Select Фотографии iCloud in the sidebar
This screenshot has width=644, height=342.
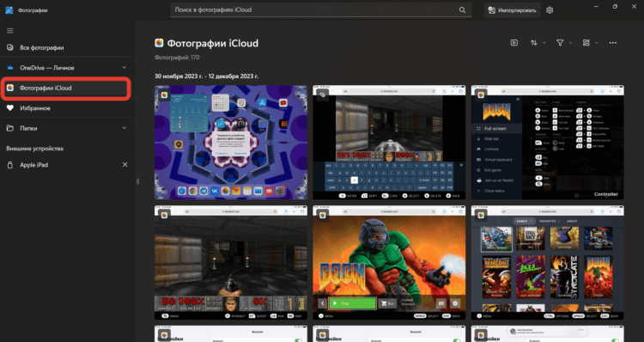[66, 88]
